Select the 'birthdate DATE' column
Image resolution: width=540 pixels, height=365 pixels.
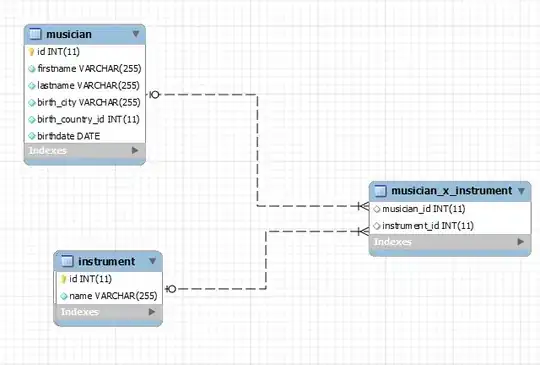(84, 136)
